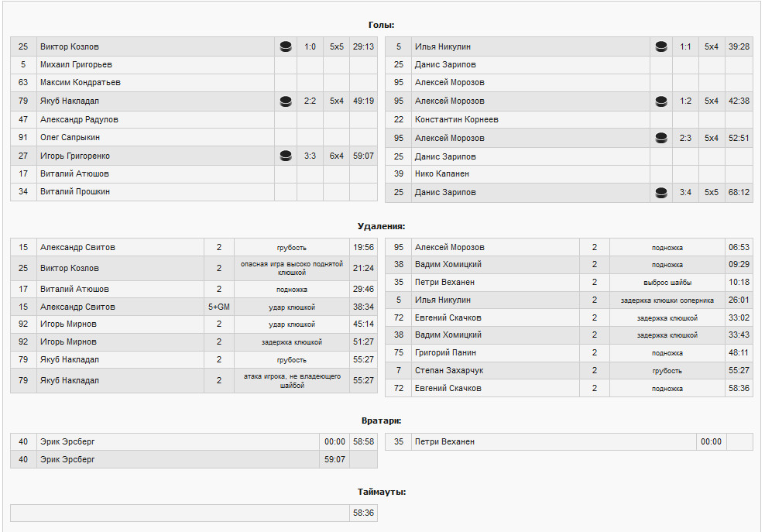Open Нико Капанен player entry
The width and height of the screenshot is (765, 532).
pos(441,173)
